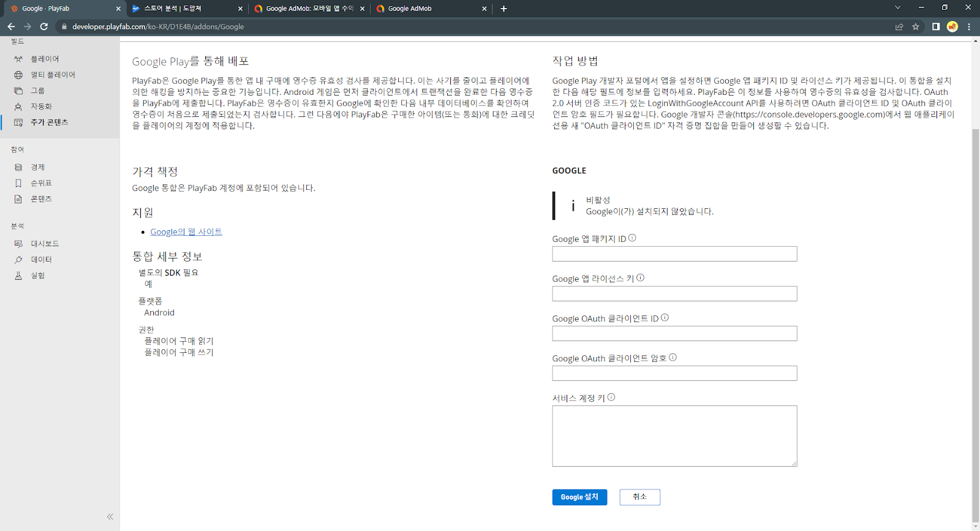Click the 추가 콘텐츠 sidebar icon
Viewport: 980px width, 531px height.
pos(18,122)
